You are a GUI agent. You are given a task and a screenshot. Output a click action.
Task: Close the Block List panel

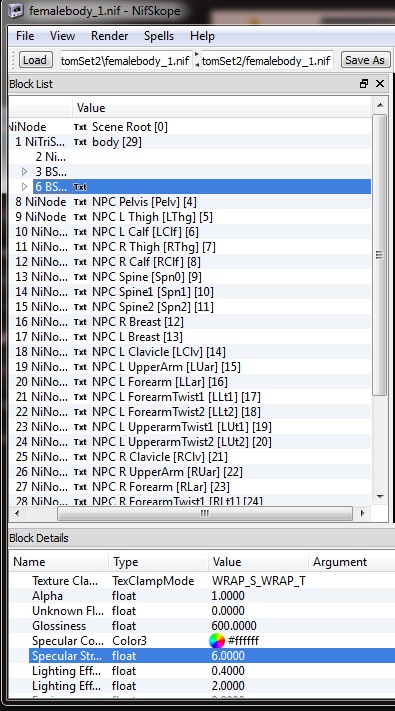coord(380,84)
